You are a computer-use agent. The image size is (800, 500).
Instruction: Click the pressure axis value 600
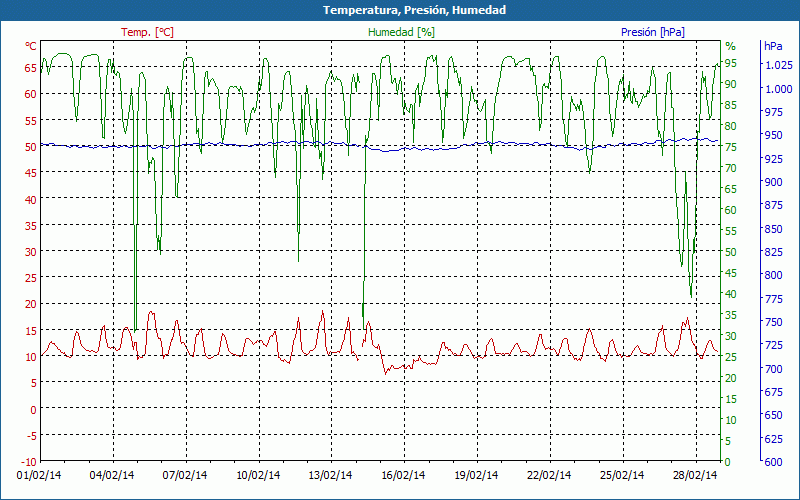point(774,462)
